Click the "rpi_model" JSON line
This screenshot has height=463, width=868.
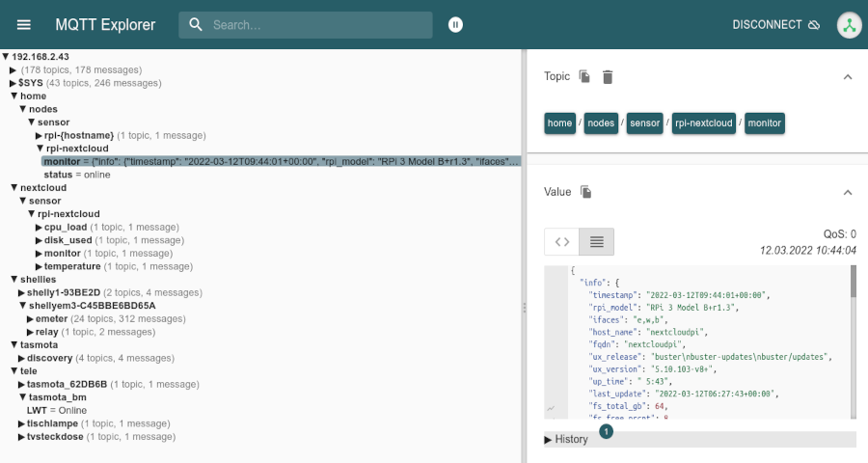pos(665,308)
